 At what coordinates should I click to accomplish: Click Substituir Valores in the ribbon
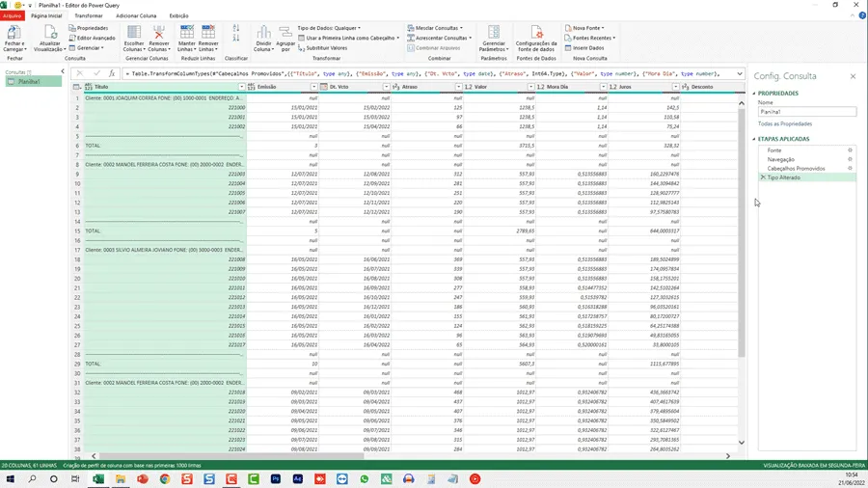tap(323, 47)
